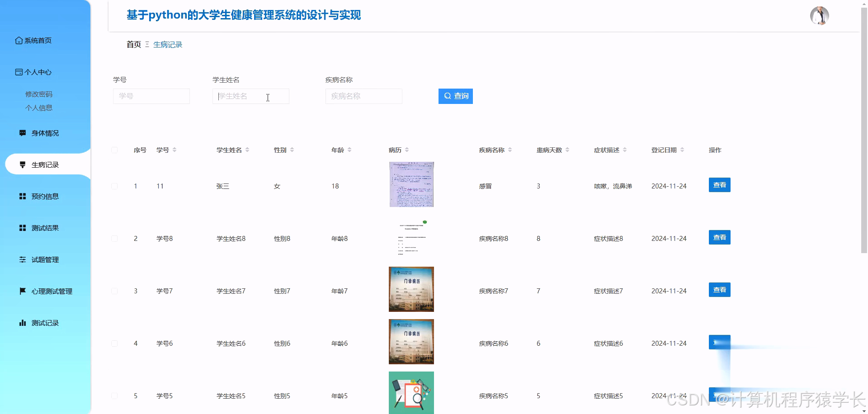
Task: Click the bar chart icon beside 测试记录
Action: pyautogui.click(x=23, y=323)
